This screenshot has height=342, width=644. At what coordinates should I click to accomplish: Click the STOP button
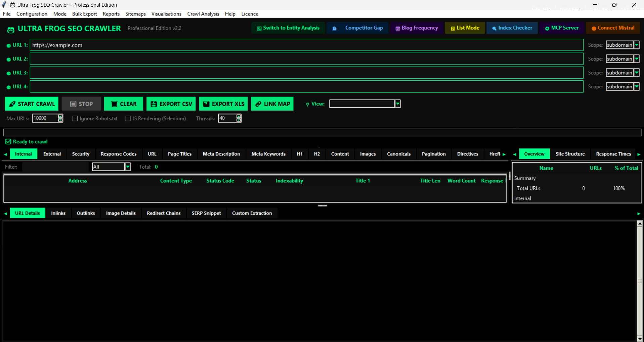click(81, 104)
